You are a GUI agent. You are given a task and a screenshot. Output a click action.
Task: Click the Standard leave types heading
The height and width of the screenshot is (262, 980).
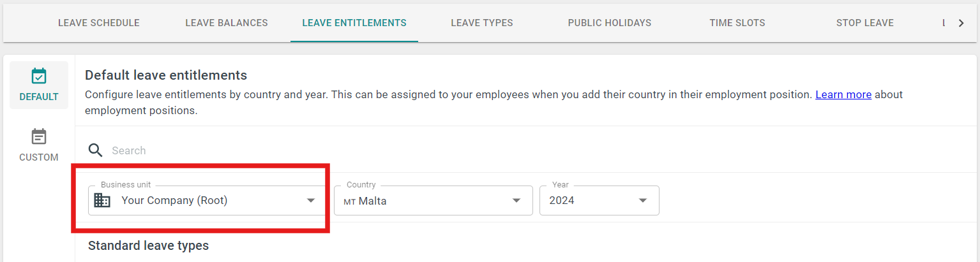pyautogui.click(x=148, y=245)
